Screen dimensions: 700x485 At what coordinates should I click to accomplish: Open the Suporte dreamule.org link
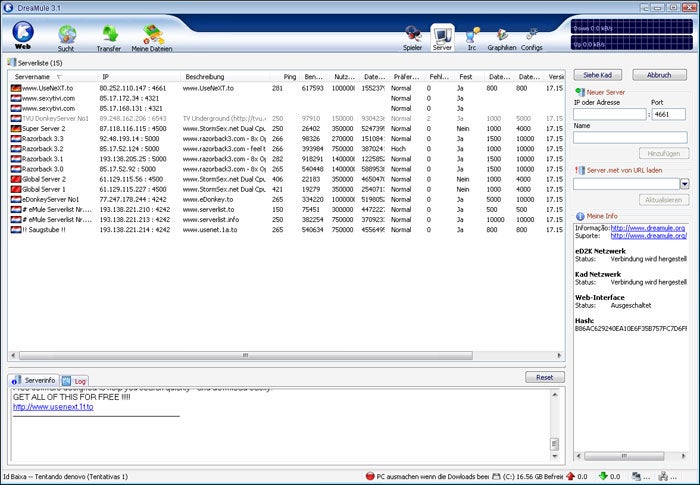[648, 235]
